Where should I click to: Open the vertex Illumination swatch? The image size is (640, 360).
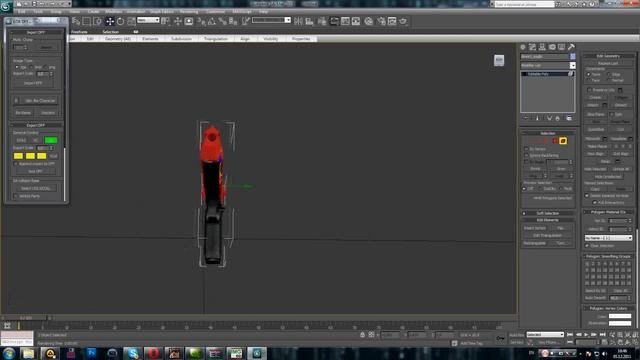(620, 323)
